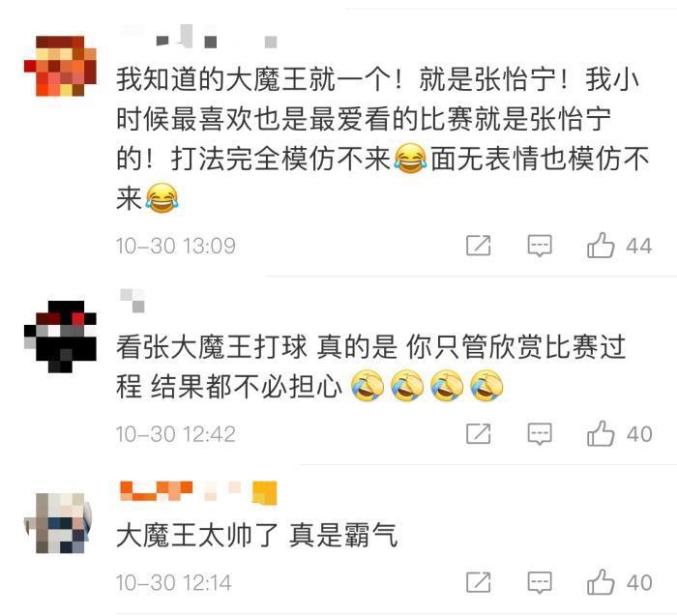This screenshot has width=677, height=616.
Task: Select the 10-30 13:09 timestamp
Action: (x=176, y=246)
